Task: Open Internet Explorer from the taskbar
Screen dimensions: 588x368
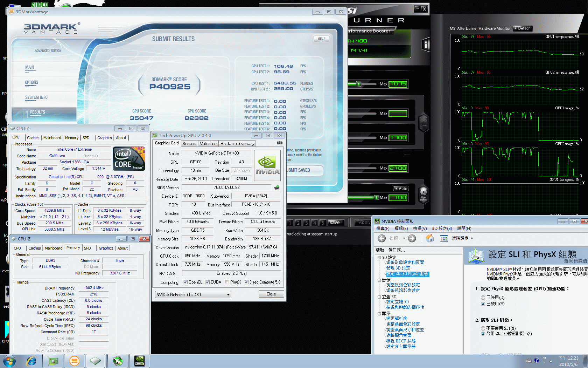Action: click(x=31, y=361)
